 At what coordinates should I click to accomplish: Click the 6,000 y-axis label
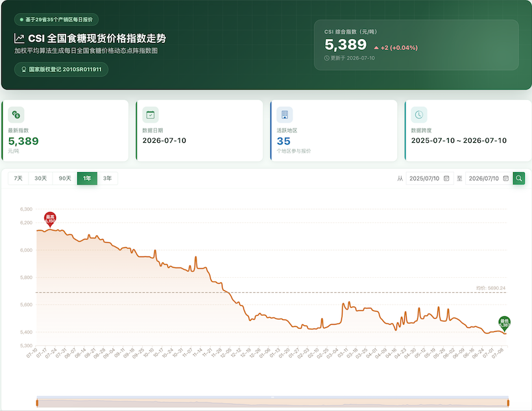(26, 251)
